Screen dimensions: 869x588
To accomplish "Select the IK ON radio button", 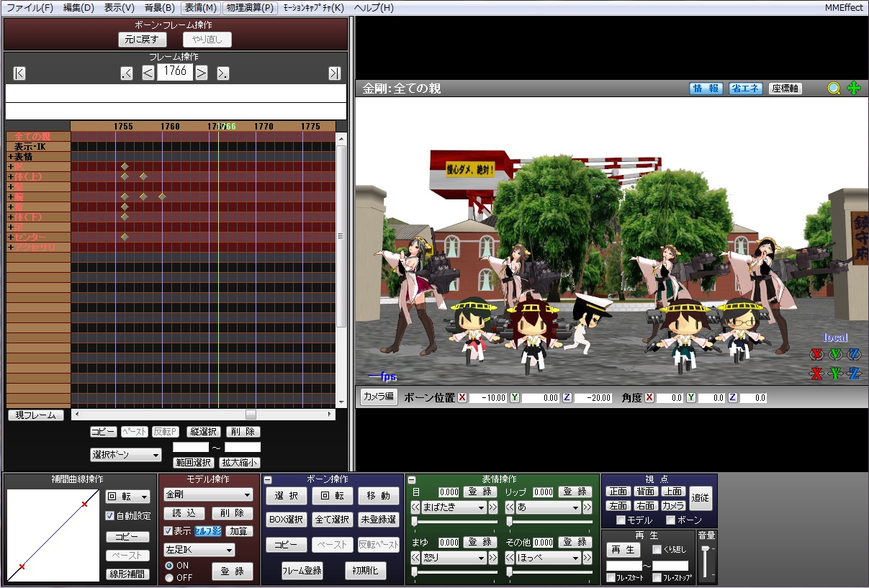I will coord(169,566).
